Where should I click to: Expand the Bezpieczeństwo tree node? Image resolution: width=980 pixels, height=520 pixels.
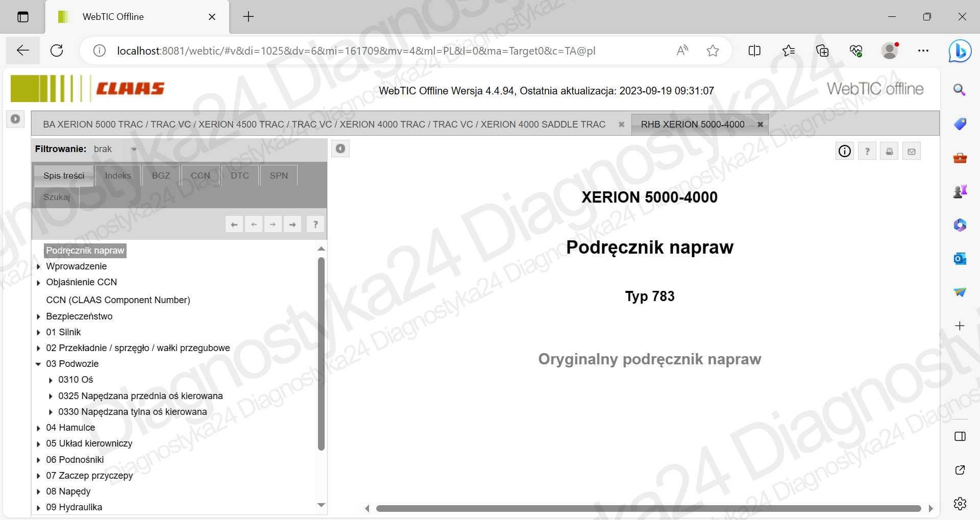point(39,317)
